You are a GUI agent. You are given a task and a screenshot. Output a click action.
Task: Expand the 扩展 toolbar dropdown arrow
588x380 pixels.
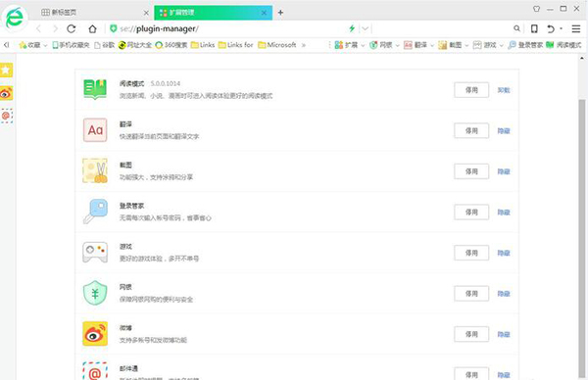click(x=363, y=45)
